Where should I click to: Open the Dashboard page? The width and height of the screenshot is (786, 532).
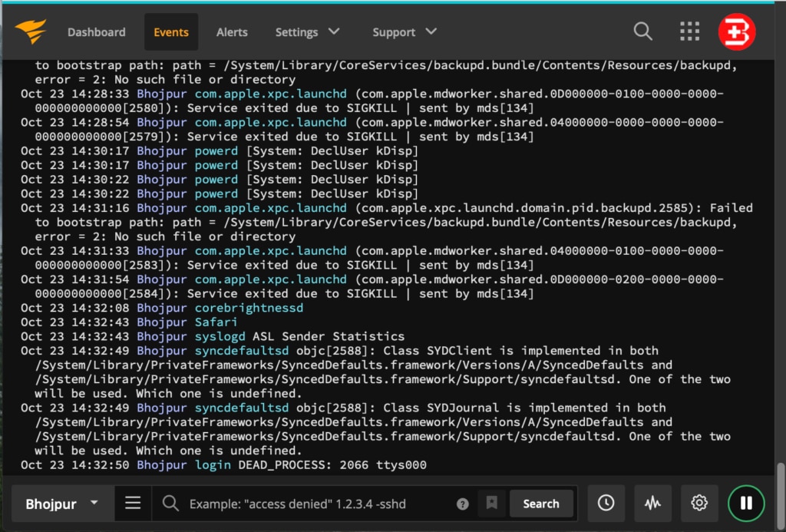coord(96,32)
